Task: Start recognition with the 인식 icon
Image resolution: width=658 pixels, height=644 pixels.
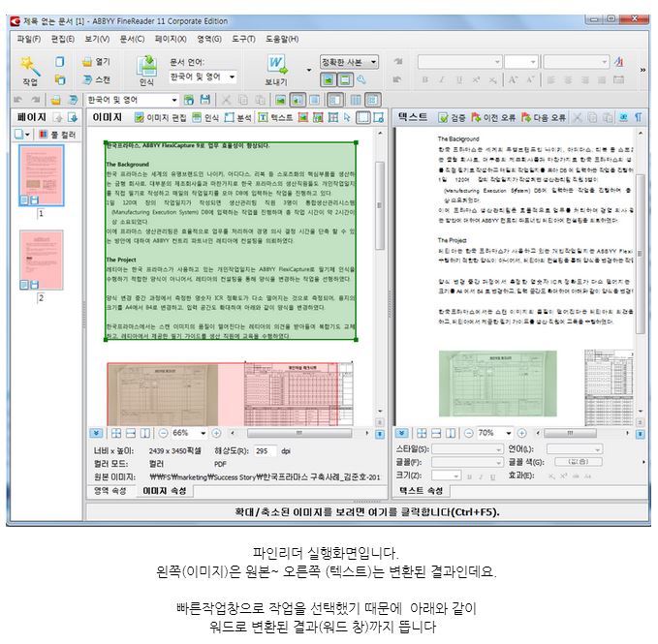Action: tap(146, 71)
